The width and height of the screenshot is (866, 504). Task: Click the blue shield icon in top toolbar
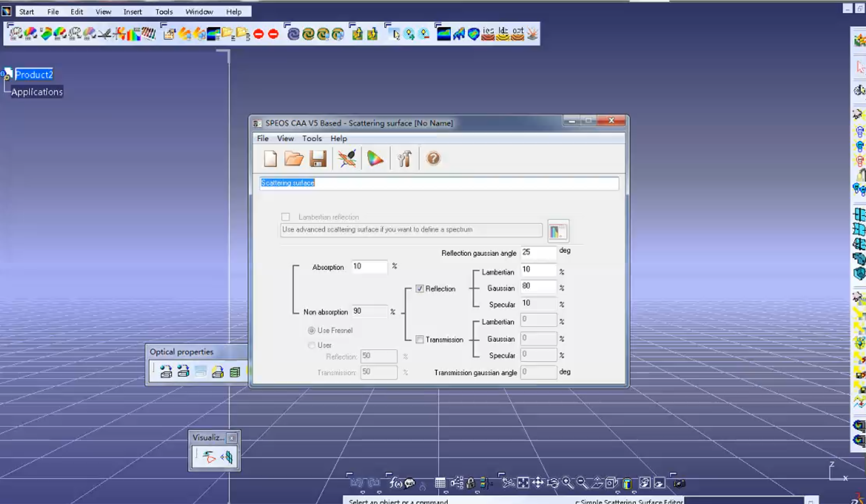pos(473,34)
